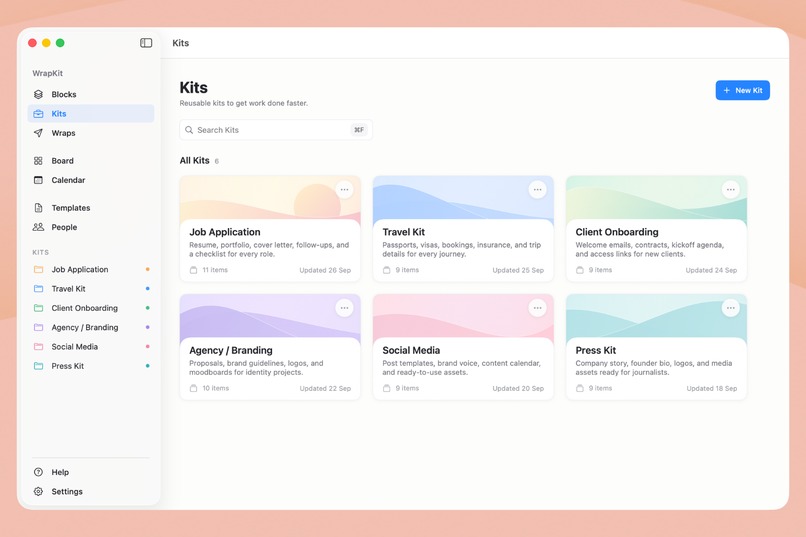The image size is (806, 537).
Task: Select Social Media in sidebar list
Action: point(90,347)
